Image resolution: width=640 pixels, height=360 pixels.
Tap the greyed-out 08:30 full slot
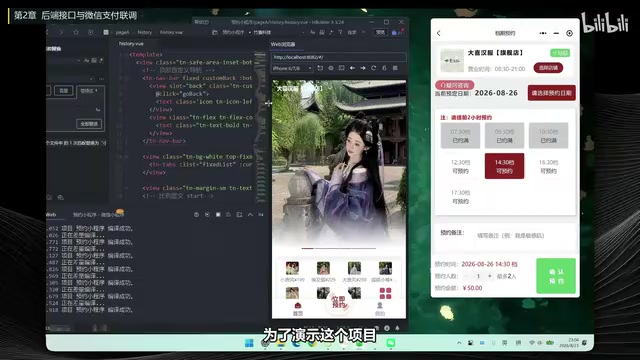click(x=504, y=136)
